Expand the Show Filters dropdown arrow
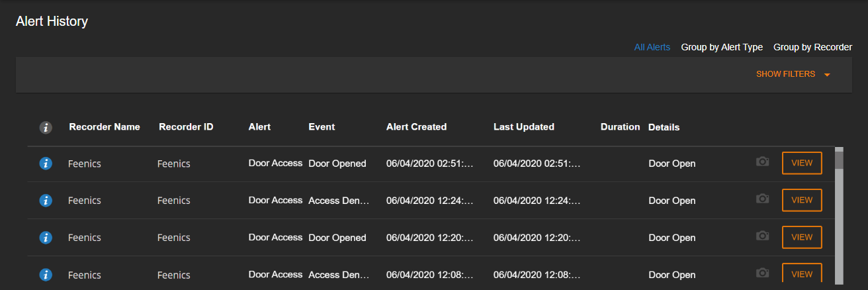This screenshot has height=290, width=868. (x=827, y=75)
